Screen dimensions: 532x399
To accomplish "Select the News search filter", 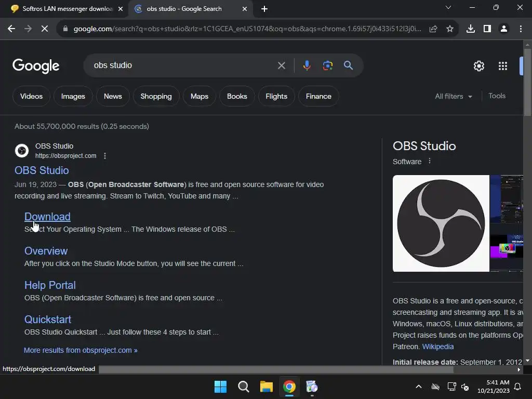I will [113, 96].
